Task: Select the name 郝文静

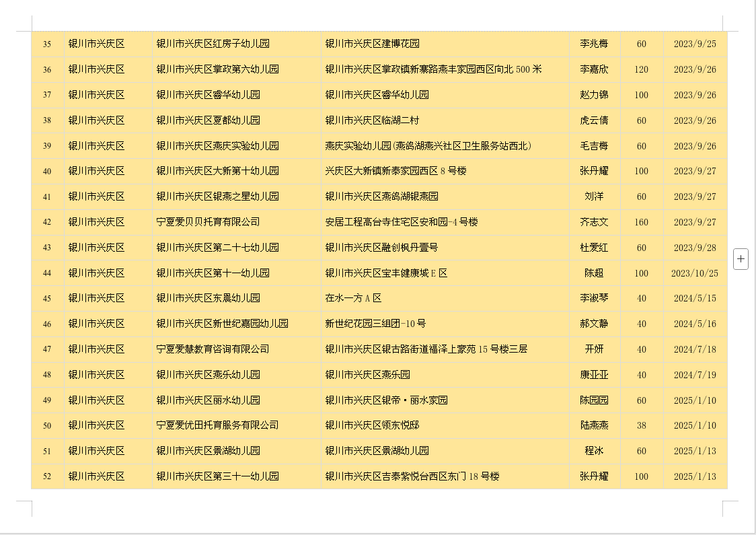Action: point(594,324)
